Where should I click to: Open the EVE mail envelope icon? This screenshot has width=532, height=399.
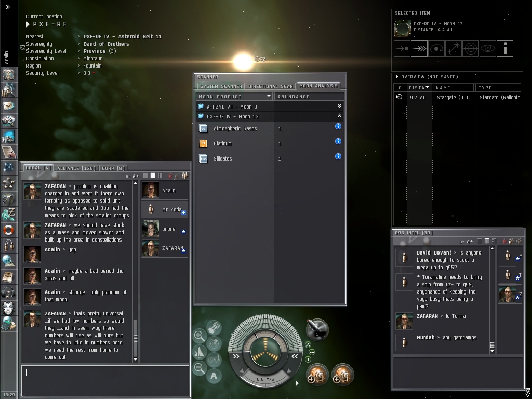click(8, 105)
